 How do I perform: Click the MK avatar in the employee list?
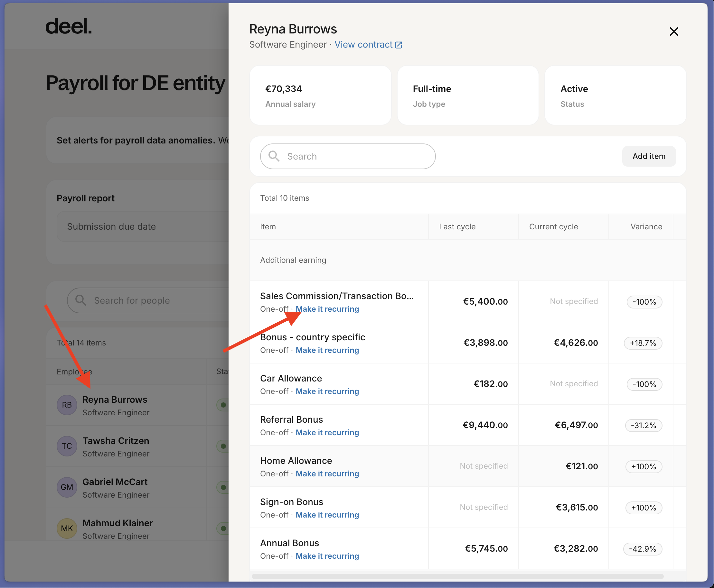(x=67, y=528)
